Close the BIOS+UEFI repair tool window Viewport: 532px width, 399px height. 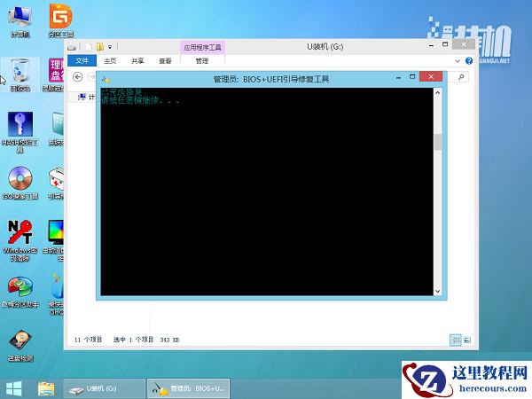click(431, 76)
